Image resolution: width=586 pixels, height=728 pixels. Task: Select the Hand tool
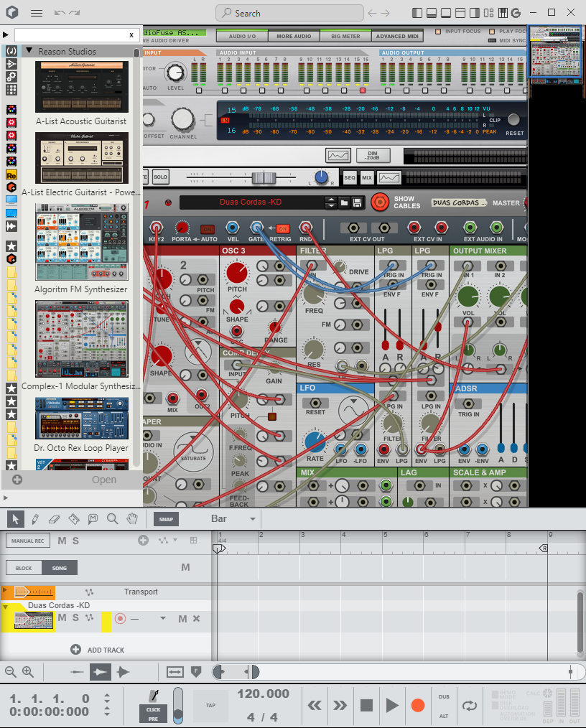[x=132, y=518]
